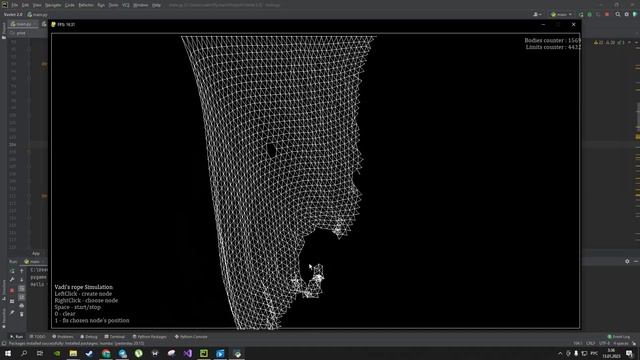Open PyCharm icon on the taskbar
This screenshot has height=360, width=640.
coord(204,353)
